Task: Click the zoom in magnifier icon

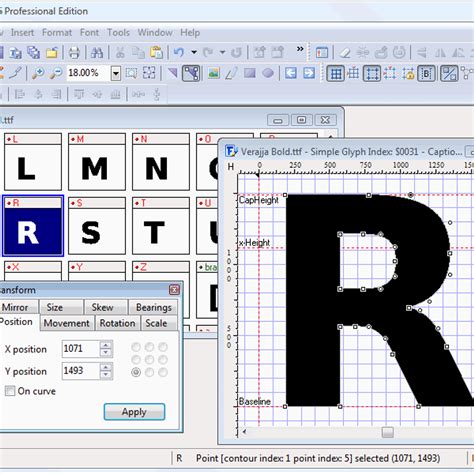Action: point(38,73)
